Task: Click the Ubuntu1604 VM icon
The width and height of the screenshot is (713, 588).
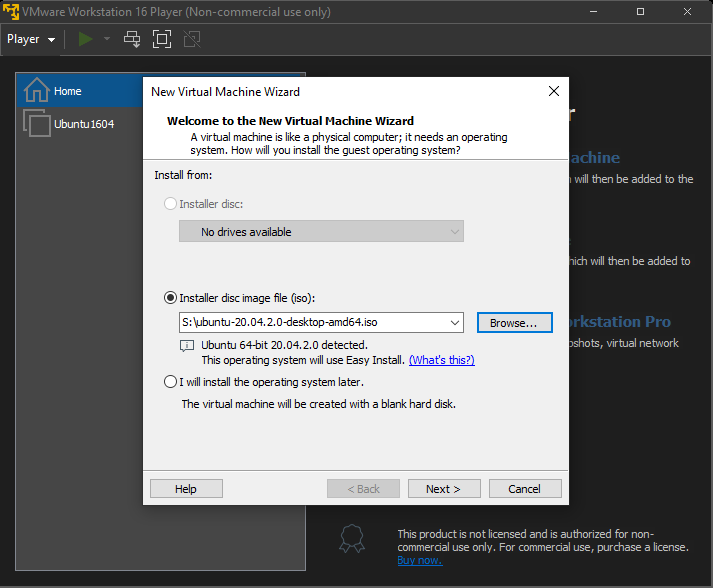Action: click(x=37, y=123)
